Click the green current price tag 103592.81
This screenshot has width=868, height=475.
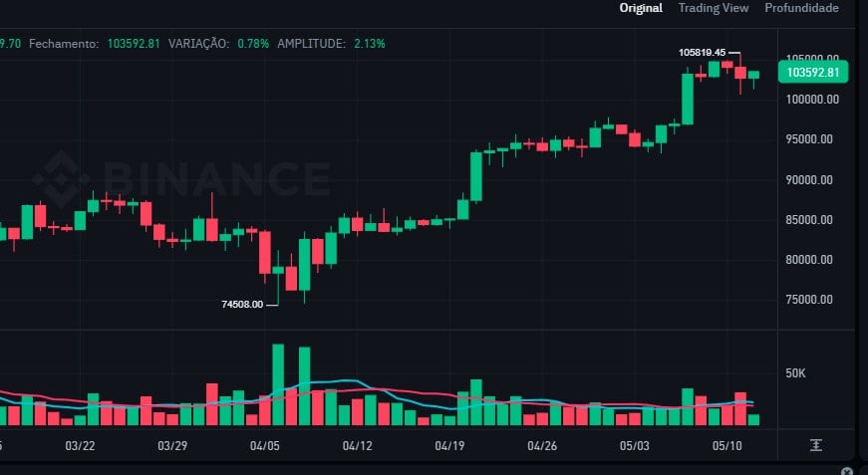pyautogui.click(x=812, y=72)
